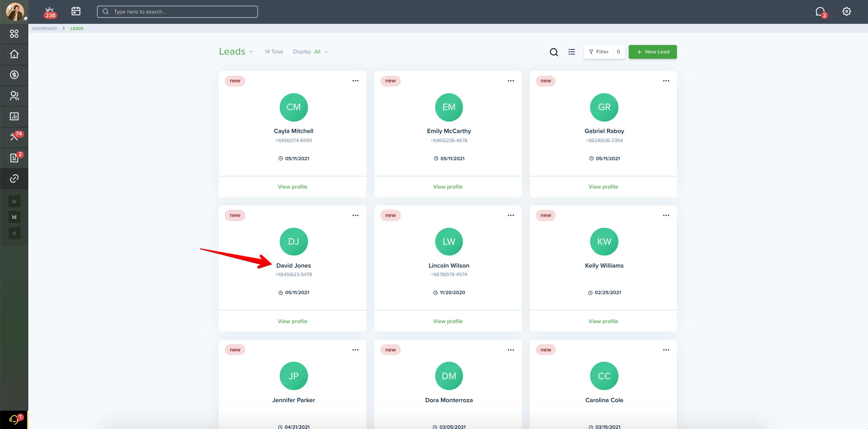
Task: Click phone number +1(624)536-2354
Action: coord(604,141)
